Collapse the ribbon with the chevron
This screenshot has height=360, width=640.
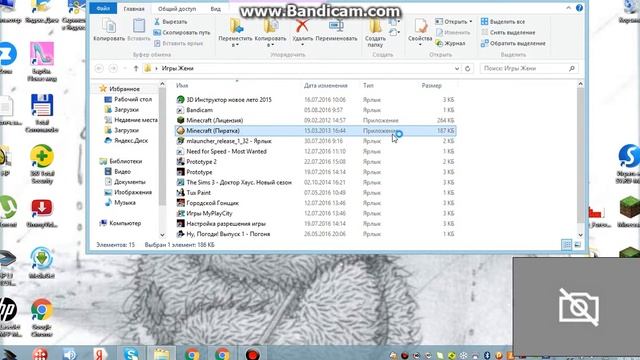pos(568,8)
